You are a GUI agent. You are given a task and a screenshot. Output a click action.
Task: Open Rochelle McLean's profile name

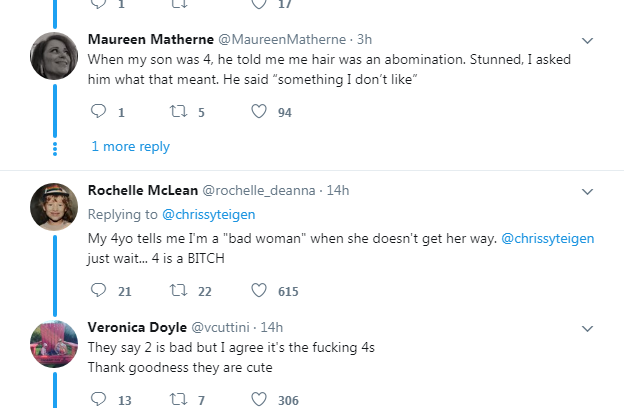[x=143, y=190]
